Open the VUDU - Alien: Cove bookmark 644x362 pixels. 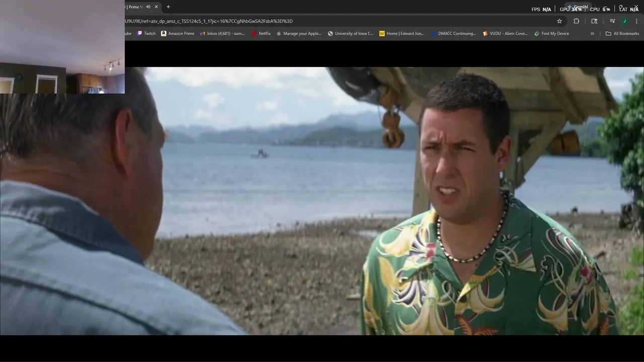[505, 34]
